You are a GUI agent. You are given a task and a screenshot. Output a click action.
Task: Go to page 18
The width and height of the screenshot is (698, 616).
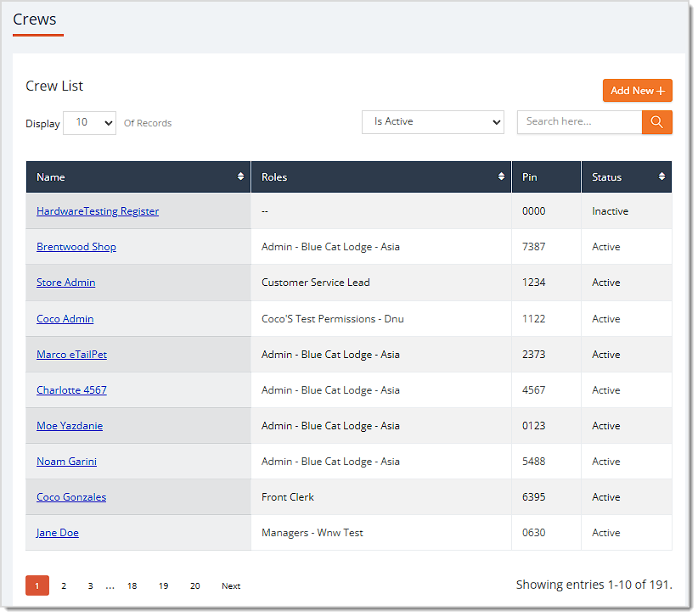[132, 585]
